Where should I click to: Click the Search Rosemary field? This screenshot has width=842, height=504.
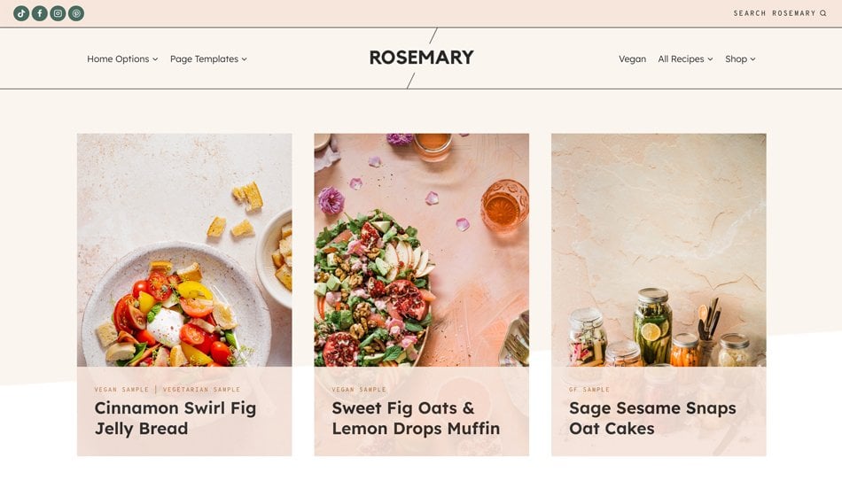(x=774, y=13)
